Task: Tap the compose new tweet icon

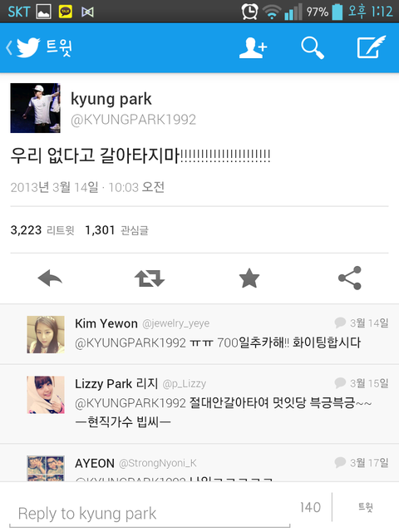Action: tap(372, 47)
